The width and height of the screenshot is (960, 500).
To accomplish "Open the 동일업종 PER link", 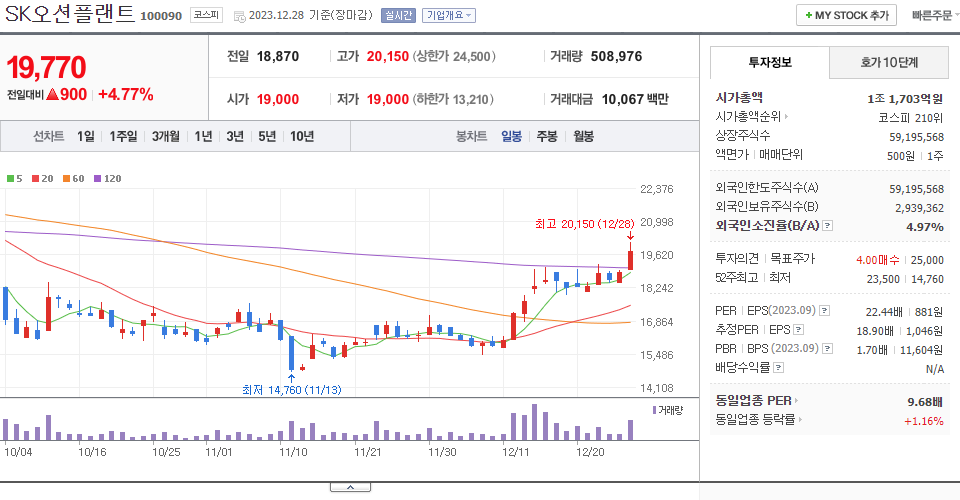I will [757, 401].
